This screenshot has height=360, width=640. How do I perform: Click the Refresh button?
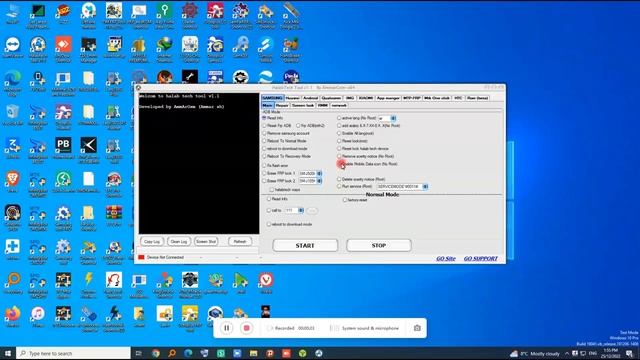tap(240, 242)
